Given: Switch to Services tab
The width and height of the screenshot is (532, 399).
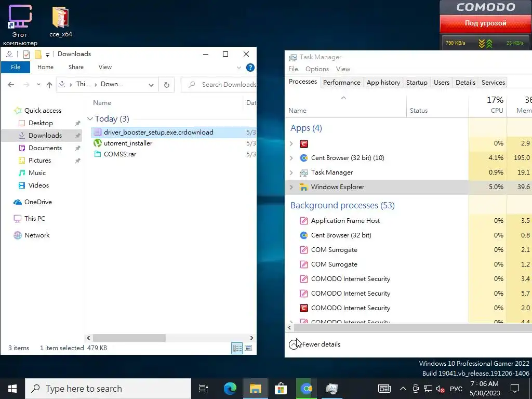Looking at the screenshot, I should [493, 83].
